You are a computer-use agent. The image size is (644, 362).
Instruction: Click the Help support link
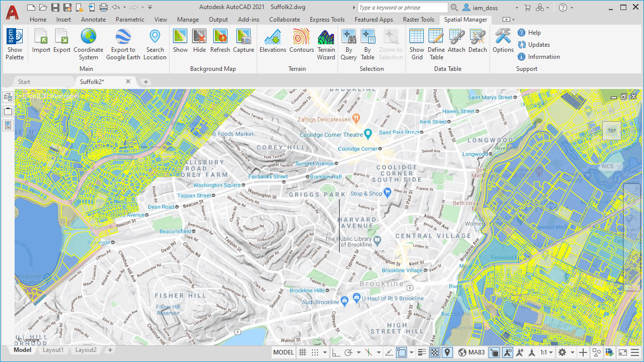tap(529, 33)
